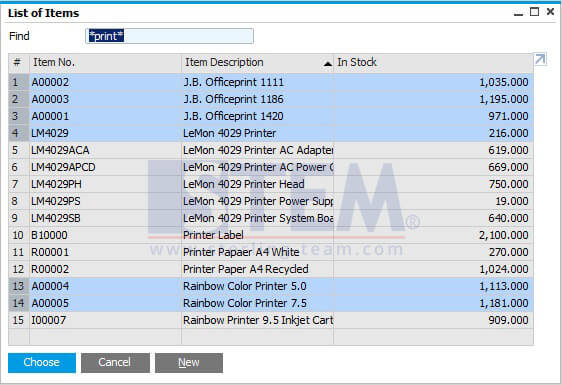Maximize the List of Items window

[x=534, y=12]
